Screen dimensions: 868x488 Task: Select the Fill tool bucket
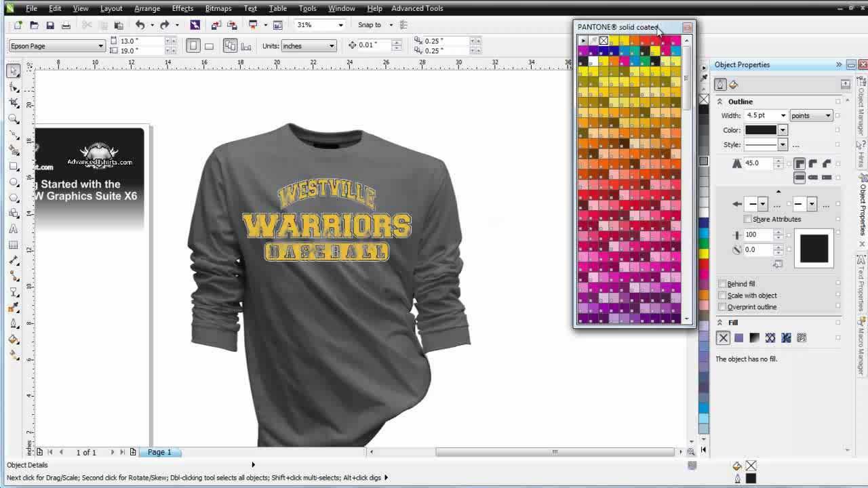click(14, 339)
